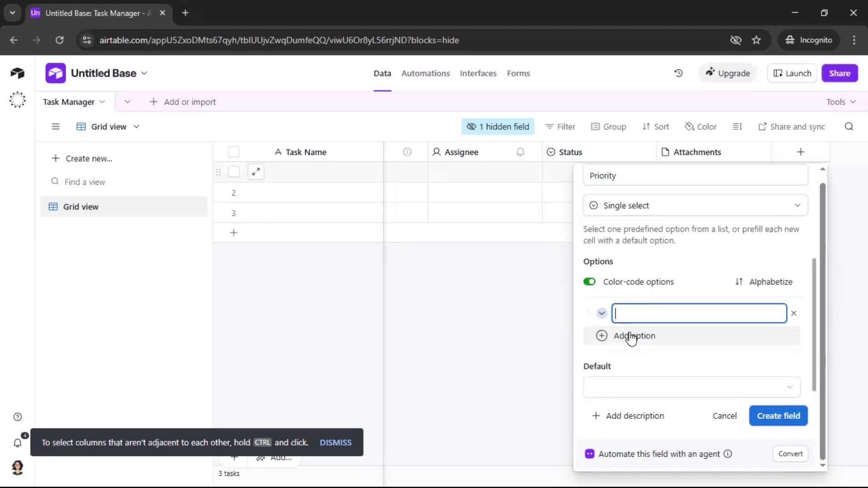
Task: Reload the browser page
Action: coord(59,40)
